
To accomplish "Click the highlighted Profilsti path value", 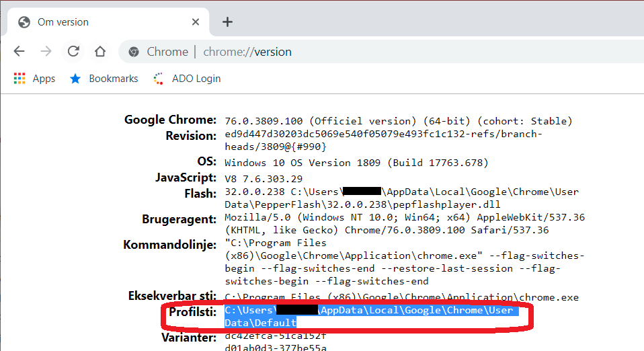I will coord(372,317).
